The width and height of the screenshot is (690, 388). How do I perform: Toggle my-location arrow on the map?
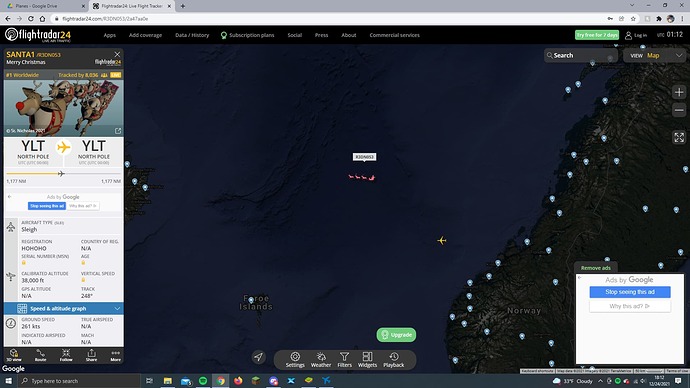point(259,357)
